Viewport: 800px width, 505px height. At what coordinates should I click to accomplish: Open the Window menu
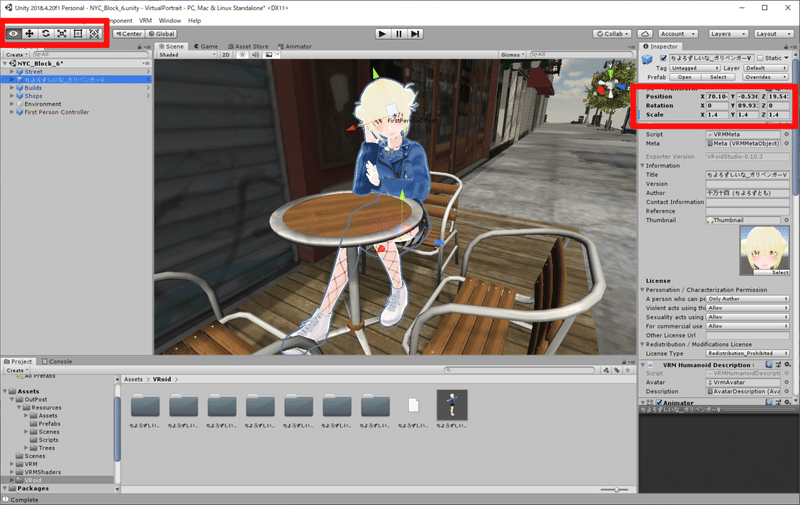(x=169, y=20)
